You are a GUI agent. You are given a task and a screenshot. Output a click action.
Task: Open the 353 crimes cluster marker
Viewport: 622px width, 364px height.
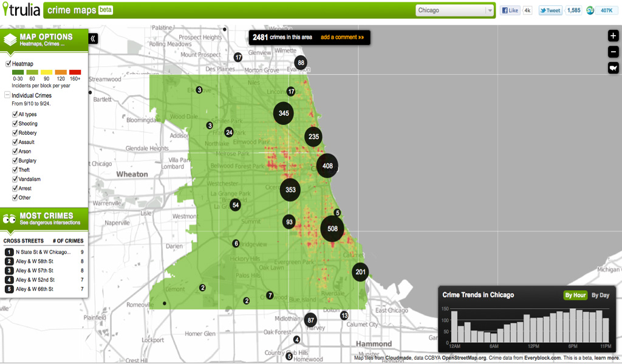tap(290, 190)
